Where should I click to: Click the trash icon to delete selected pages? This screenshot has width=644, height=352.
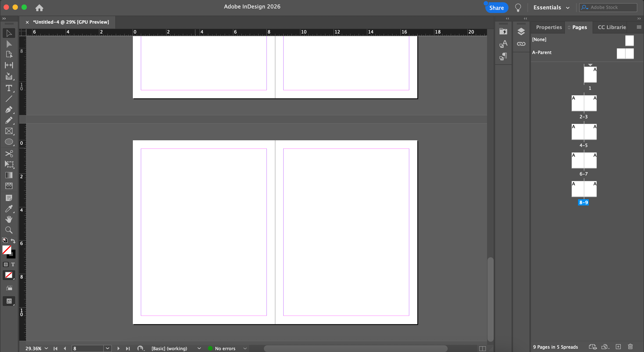630,346
